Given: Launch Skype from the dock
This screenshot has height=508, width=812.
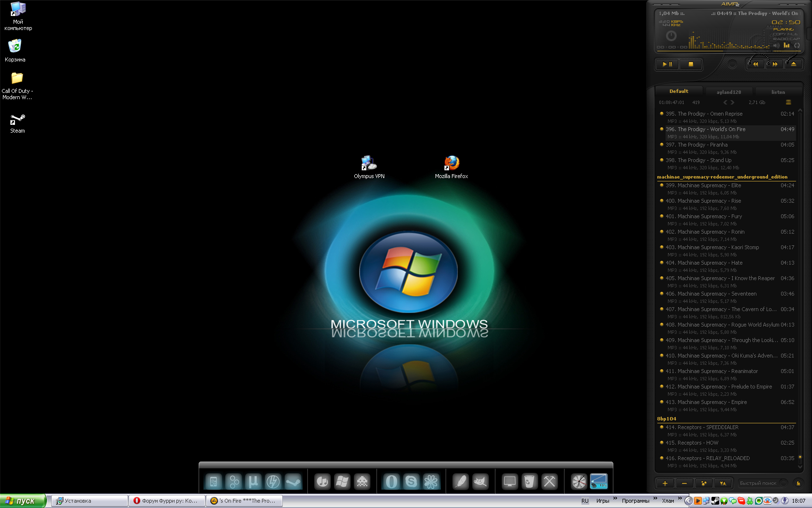Looking at the screenshot, I should point(411,481).
